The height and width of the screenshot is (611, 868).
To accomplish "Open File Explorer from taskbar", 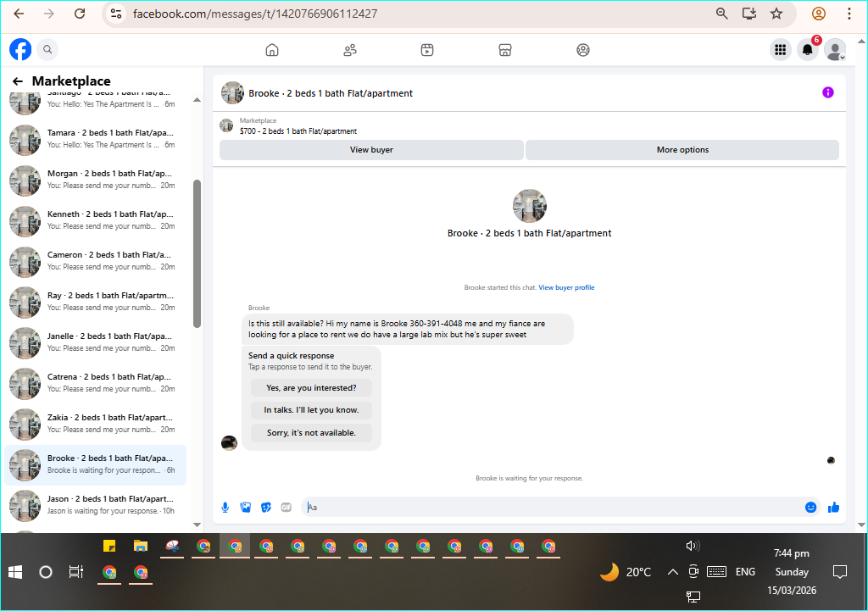I will point(141,547).
